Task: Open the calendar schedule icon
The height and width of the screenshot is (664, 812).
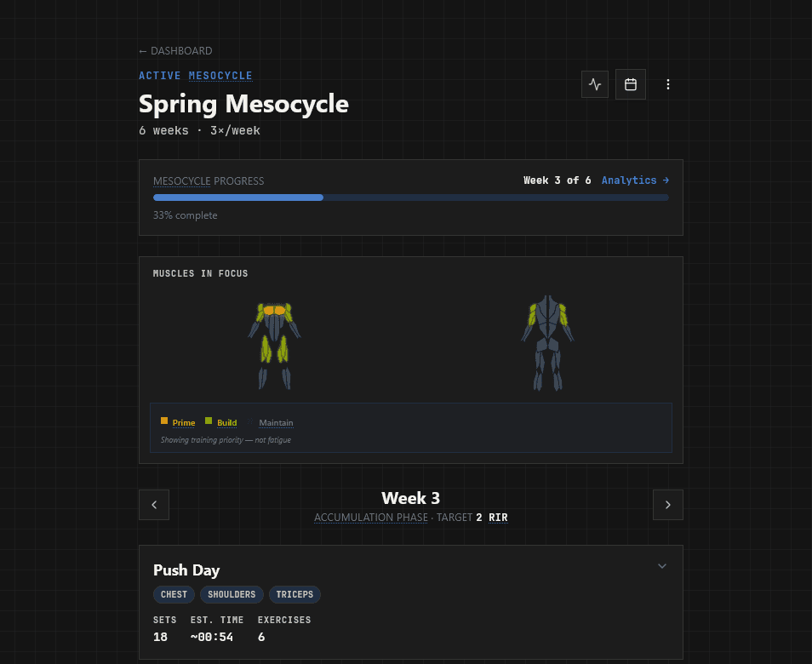Action: (630, 84)
